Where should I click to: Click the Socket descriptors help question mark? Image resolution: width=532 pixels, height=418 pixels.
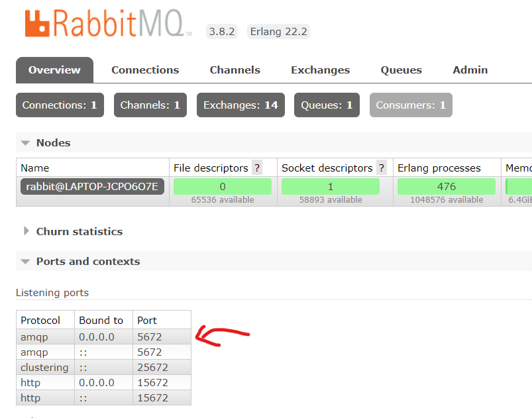(x=381, y=168)
